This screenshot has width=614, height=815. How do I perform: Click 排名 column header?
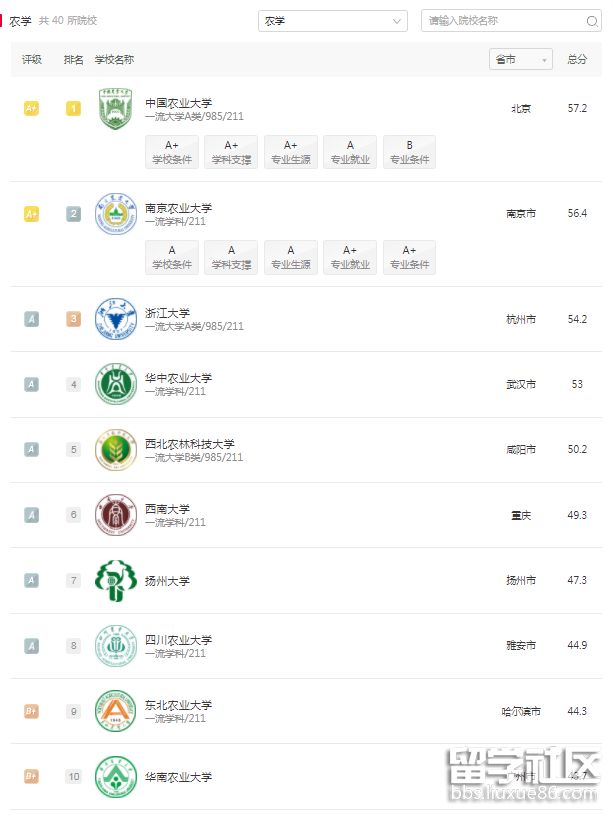73,60
